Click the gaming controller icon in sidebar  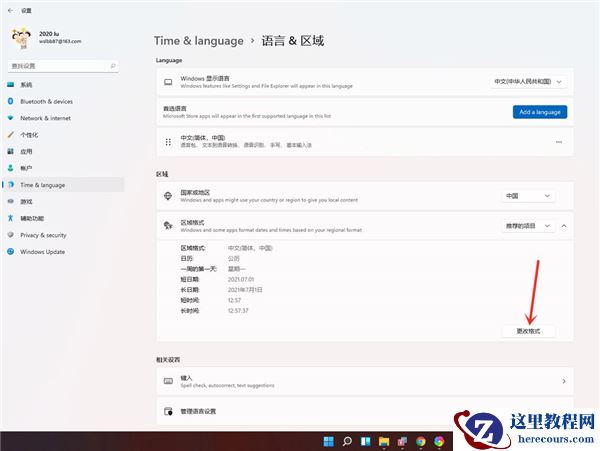click(x=10, y=201)
